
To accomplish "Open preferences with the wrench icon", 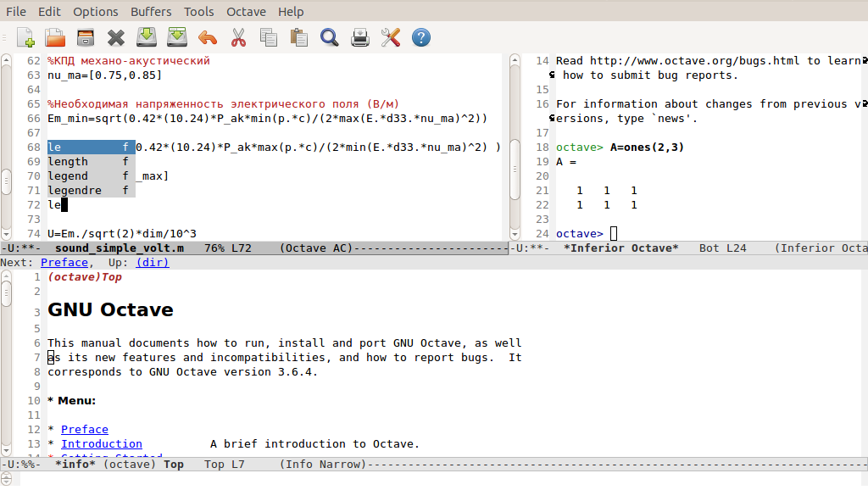I will coord(391,37).
